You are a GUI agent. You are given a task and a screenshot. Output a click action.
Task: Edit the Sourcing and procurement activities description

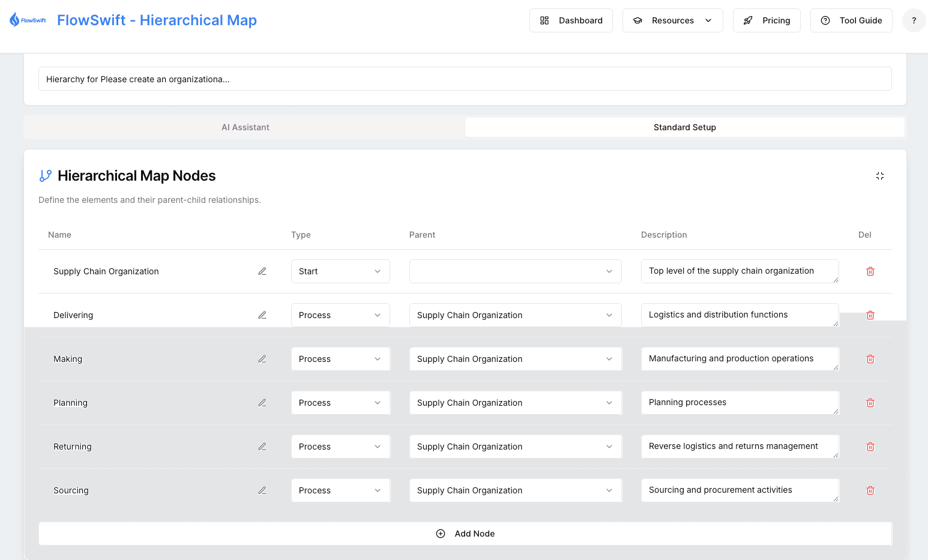coord(740,490)
